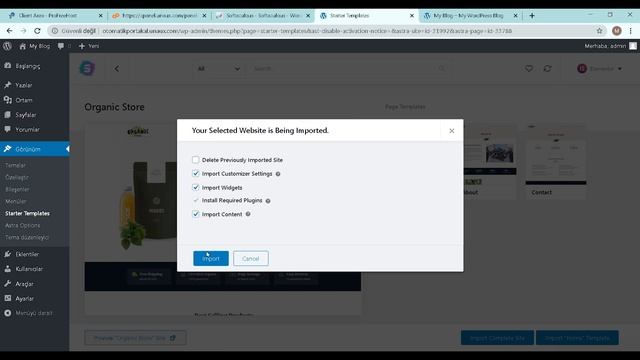Open comments icon in admin bar
Viewport: 640px width, 360px height.
pos(61,46)
